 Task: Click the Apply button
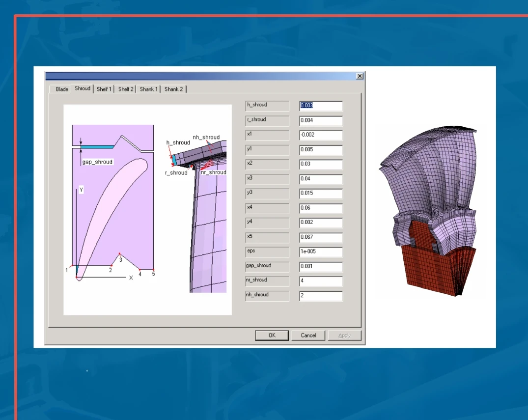click(x=344, y=335)
